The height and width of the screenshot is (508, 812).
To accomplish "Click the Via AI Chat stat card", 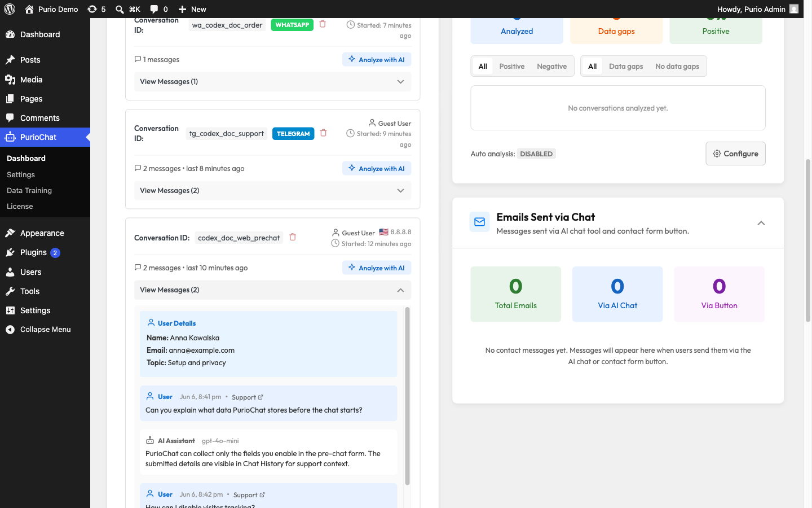I will tap(617, 294).
